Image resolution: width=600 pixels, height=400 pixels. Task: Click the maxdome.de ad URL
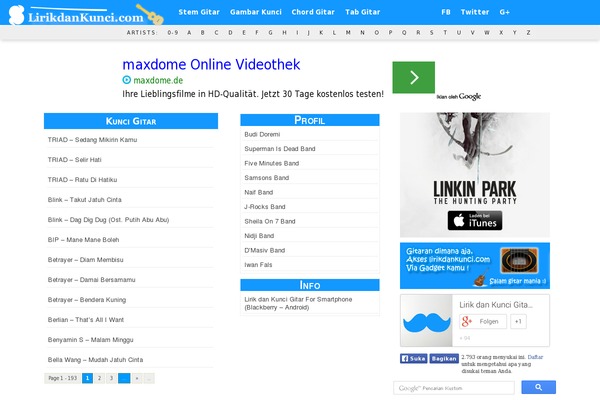click(x=158, y=80)
